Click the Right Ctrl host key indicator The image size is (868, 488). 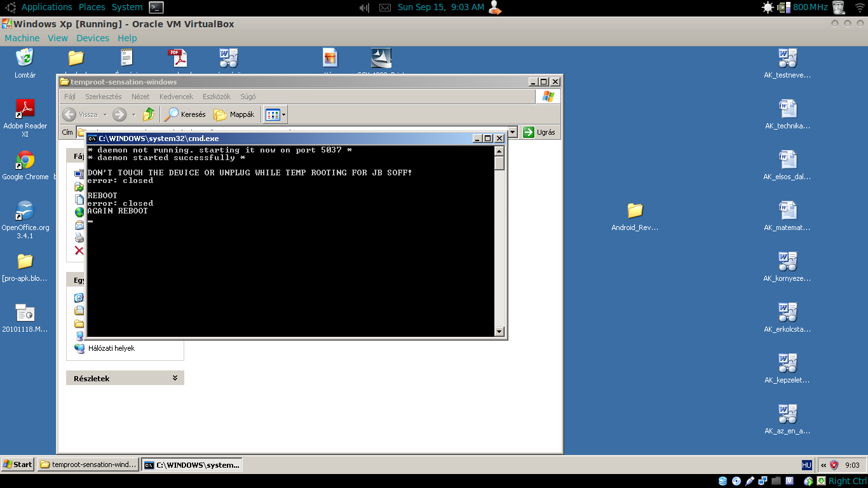click(x=847, y=481)
